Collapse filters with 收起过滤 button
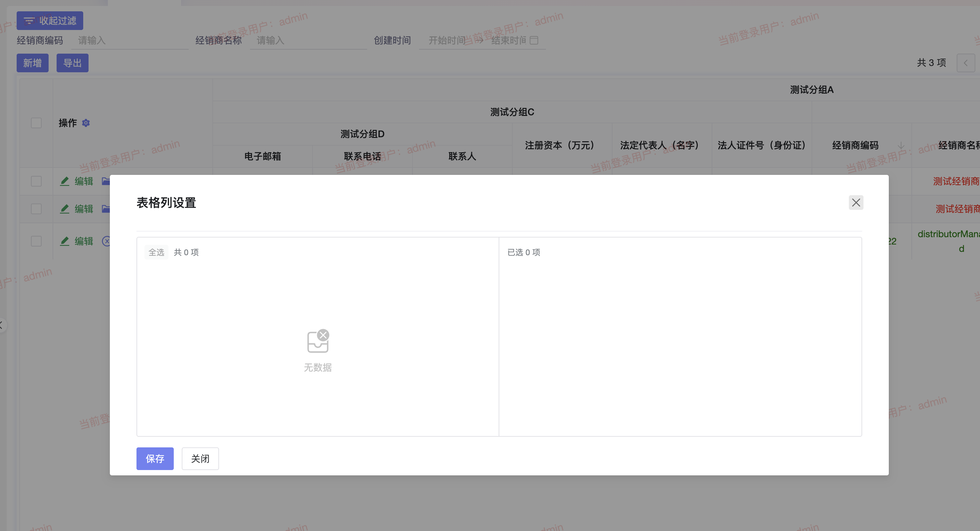Image resolution: width=980 pixels, height=531 pixels. pyautogui.click(x=50, y=21)
